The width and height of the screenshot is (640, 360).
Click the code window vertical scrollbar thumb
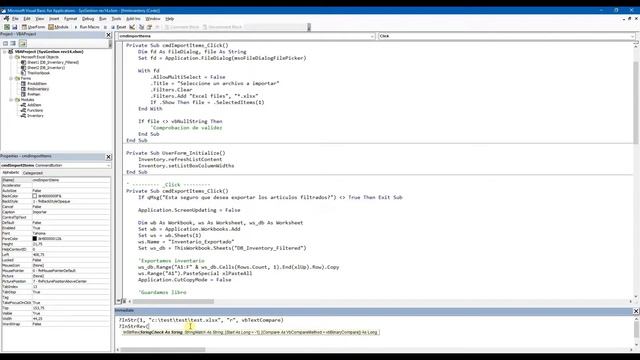[x=636, y=102]
